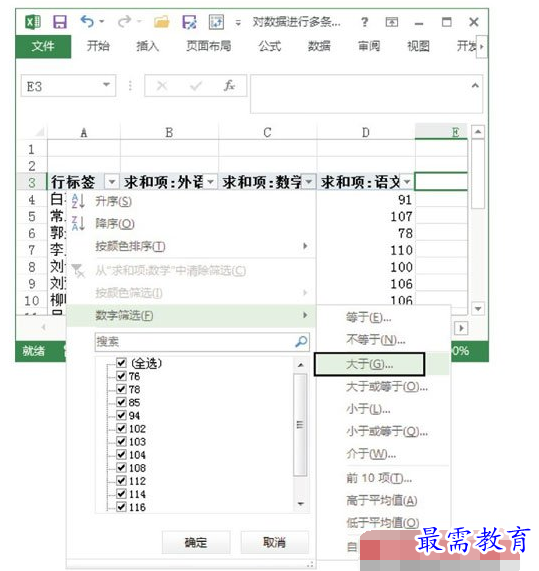Image resolution: width=539 pixels, height=571 pixels.
Task: Select column D header
Action: (x=366, y=132)
